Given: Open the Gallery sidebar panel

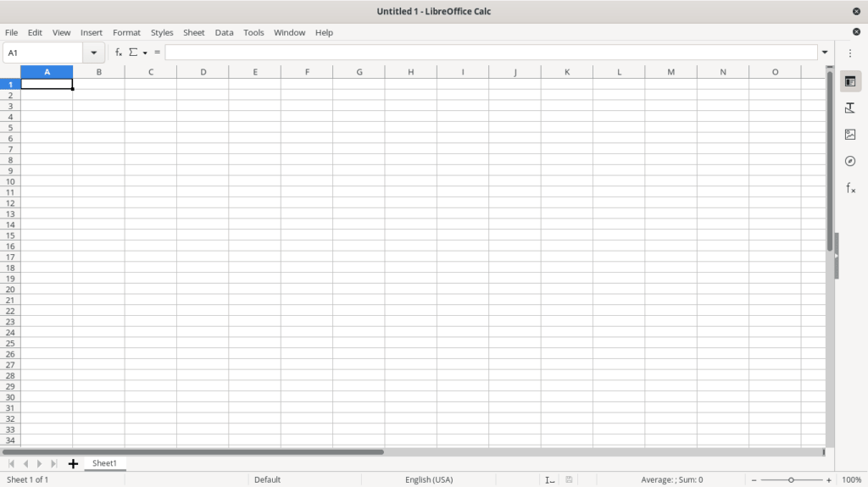Looking at the screenshot, I should [850, 135].
